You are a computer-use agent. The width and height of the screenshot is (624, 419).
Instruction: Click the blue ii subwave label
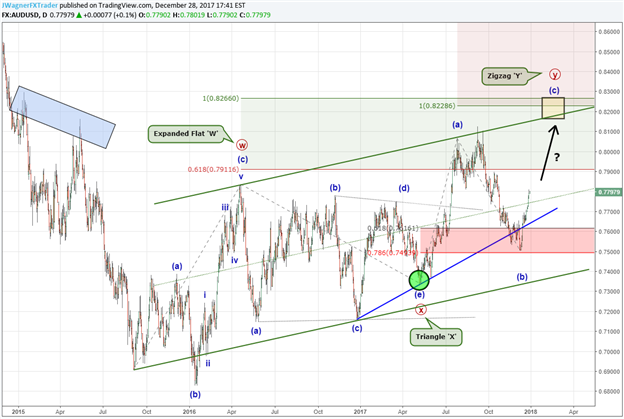208,363
